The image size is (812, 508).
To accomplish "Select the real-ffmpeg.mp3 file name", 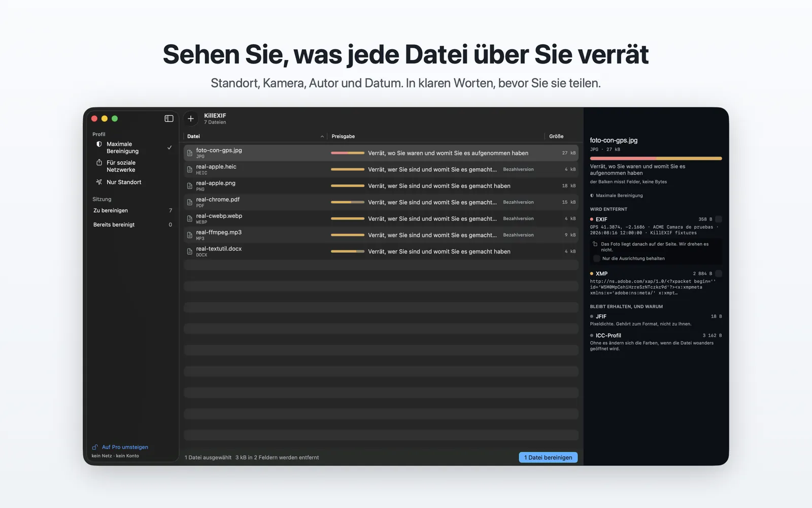I will tap(219, 232).
